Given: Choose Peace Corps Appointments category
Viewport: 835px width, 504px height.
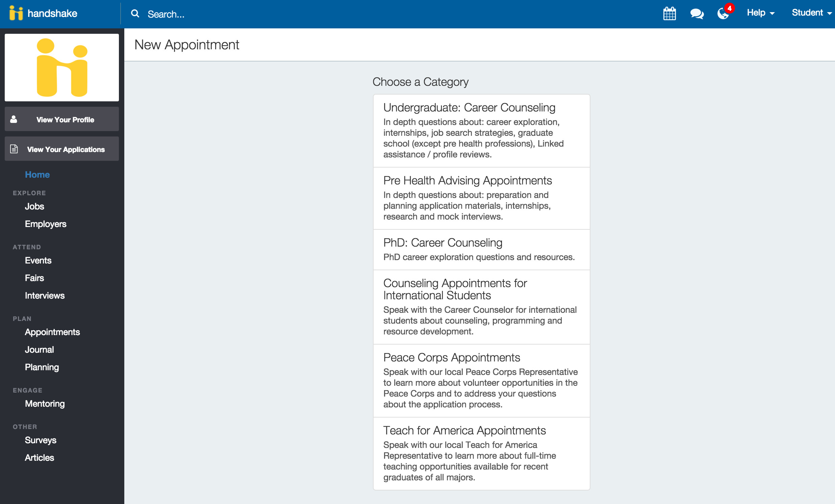Looking at the screenshot, I should [x=481, y=380].
